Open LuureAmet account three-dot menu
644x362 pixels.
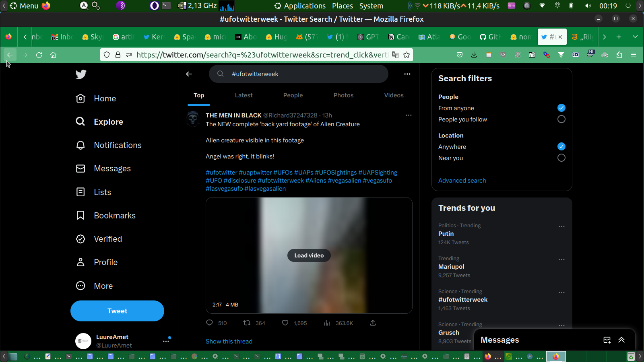click(166, 341)
